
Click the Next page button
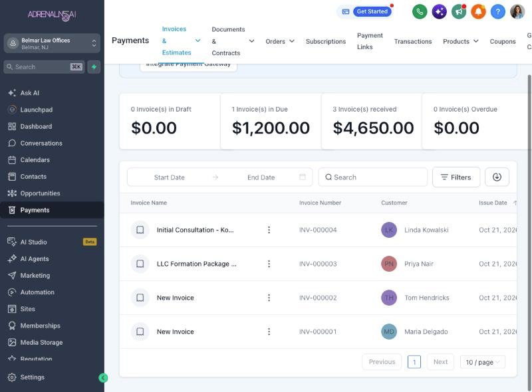click(x=440, y=362)
